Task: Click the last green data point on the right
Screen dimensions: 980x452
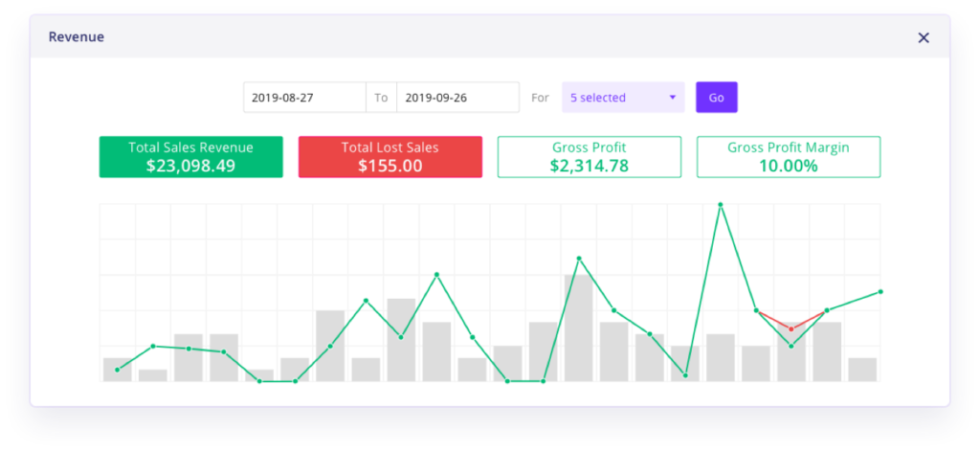Action: coord(880,291)
